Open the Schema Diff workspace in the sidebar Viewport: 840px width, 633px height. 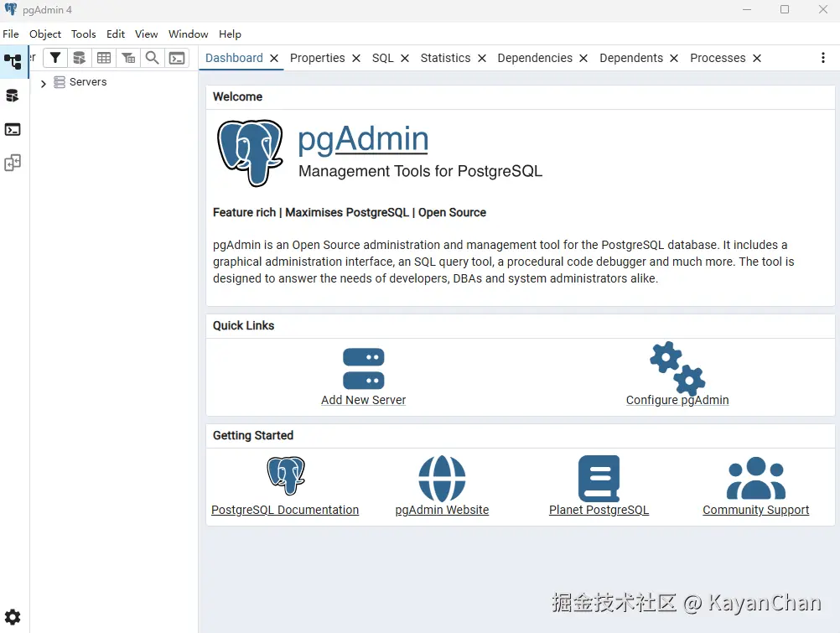click(13, 163)
